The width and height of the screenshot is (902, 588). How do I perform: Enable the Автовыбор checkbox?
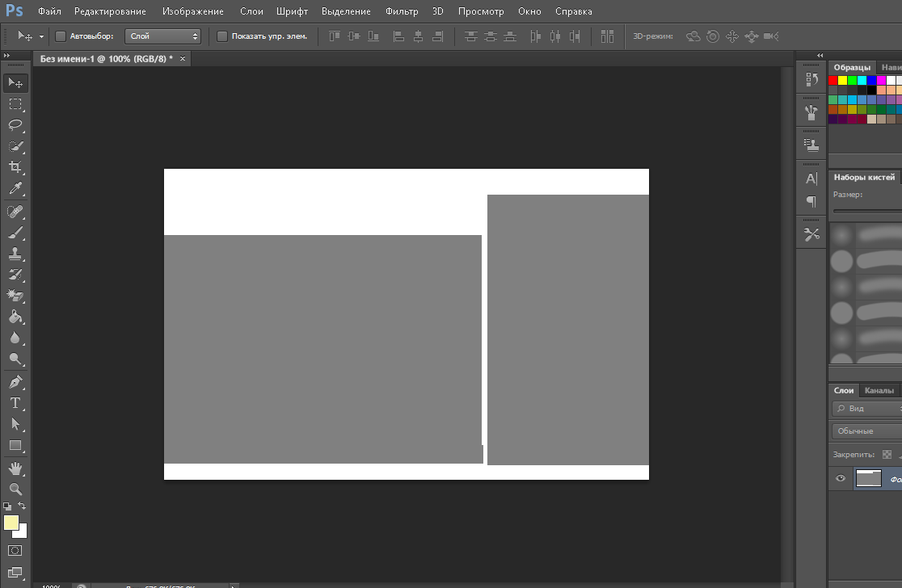(61, 36)
